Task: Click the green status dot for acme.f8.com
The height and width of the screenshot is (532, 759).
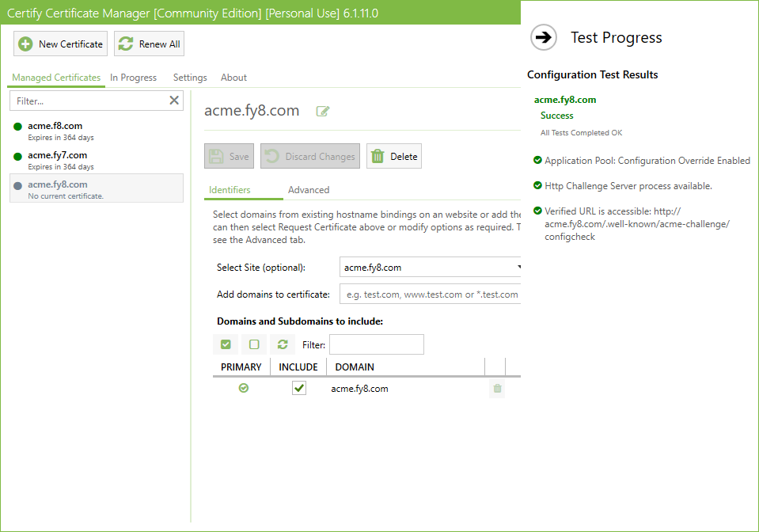Action: (x=18, y=127)
